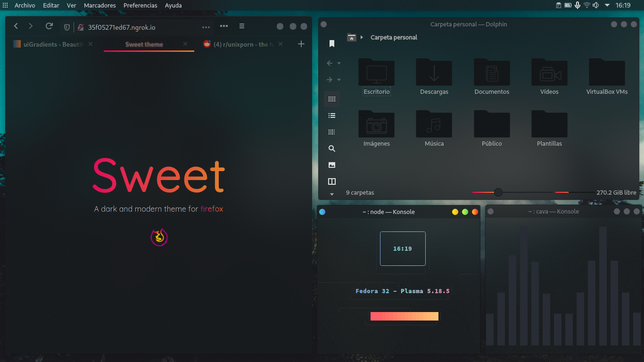Image resolution: width=644 pixels, height=362 pixels.
Task: Switch Dolphin to compact list view
Action: coord(332,115)
